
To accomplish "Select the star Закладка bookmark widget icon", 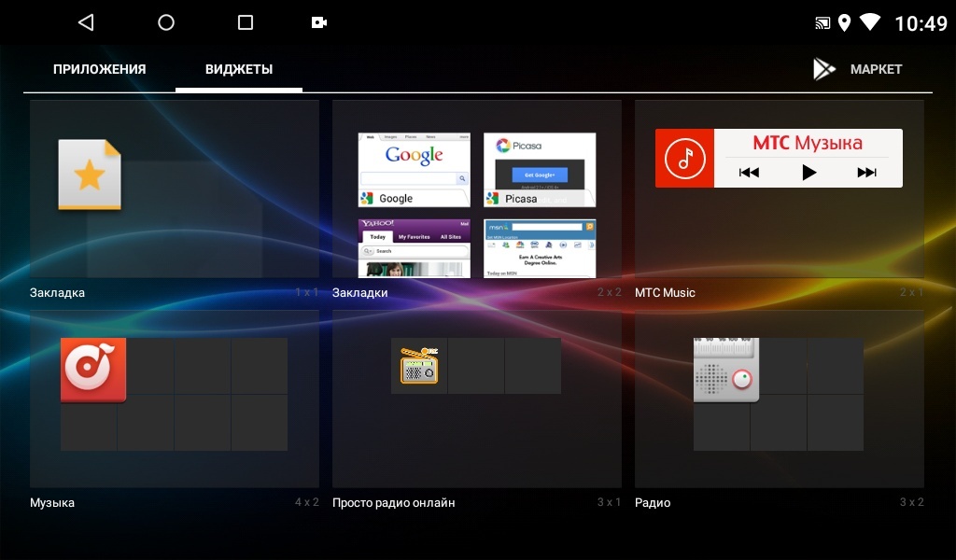I will [90, 175].
